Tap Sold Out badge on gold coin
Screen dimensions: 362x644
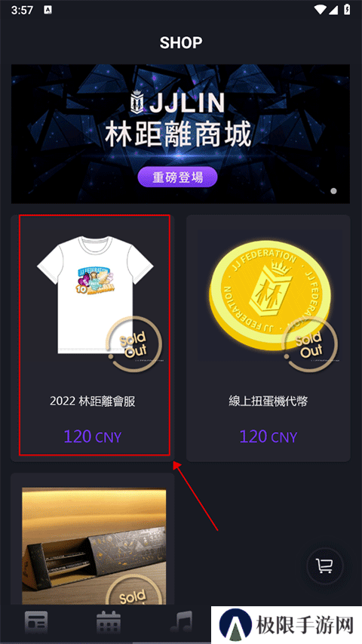[x=310, y=344]
